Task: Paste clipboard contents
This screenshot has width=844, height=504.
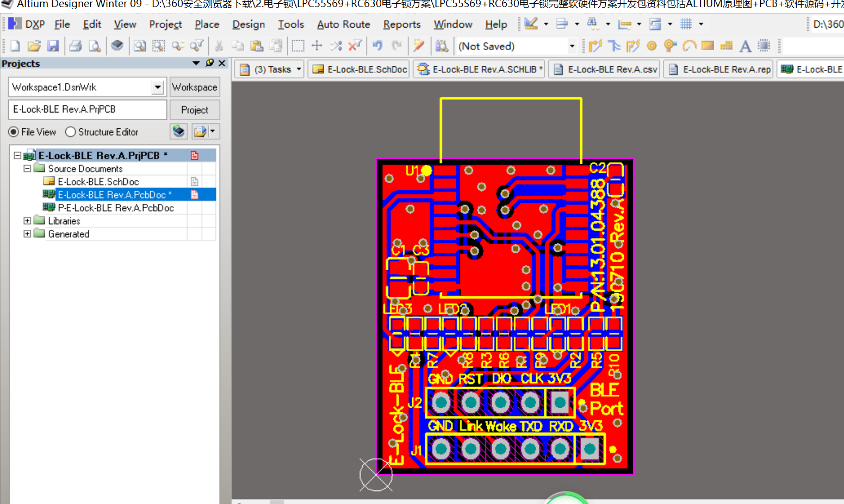Action: (x=257, y=46)
